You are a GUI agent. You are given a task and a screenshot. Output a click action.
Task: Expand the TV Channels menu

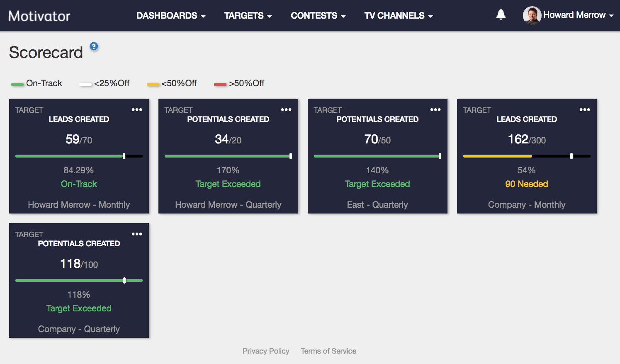[399, 16]
